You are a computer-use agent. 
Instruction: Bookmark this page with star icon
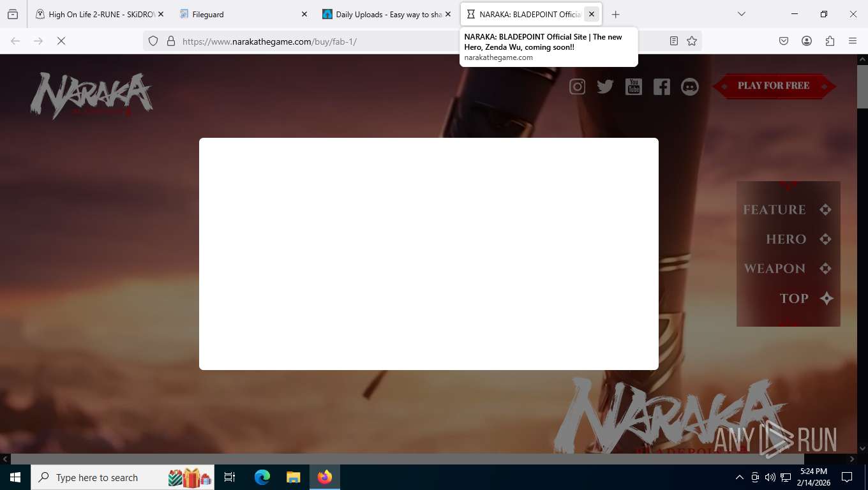692,41
